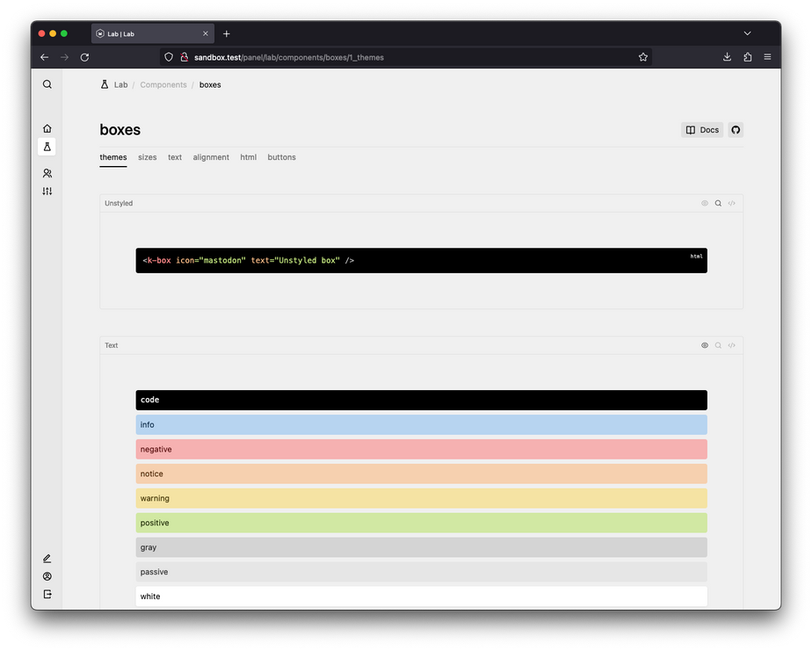The height and width of the screenshot is (651, 812).
Task: Open the account icon in sidebar
Action: coord(47,576)
